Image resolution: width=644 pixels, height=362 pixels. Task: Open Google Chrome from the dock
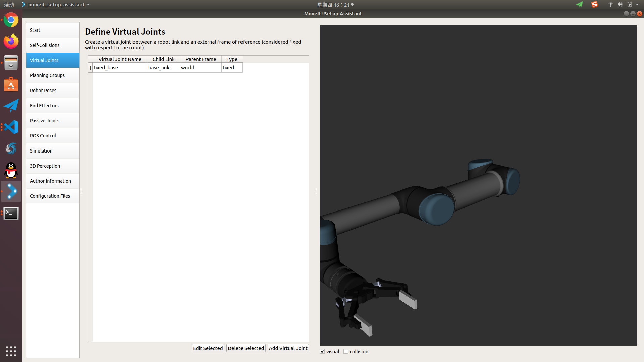[x=11, y=20]
